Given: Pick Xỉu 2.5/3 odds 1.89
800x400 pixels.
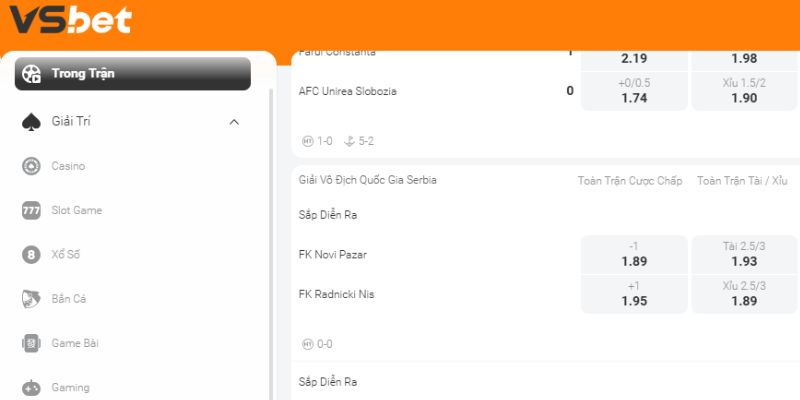Looking at the screenshot, I should 745,294.
